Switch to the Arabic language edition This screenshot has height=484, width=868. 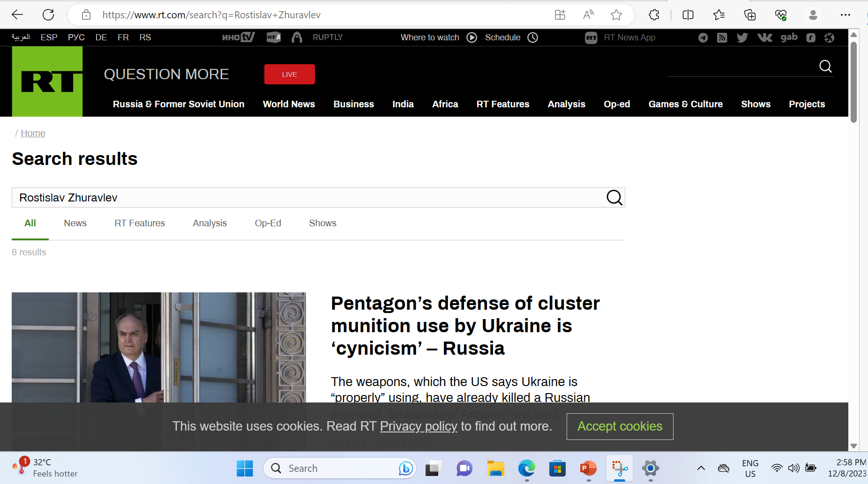click(21, 37)
